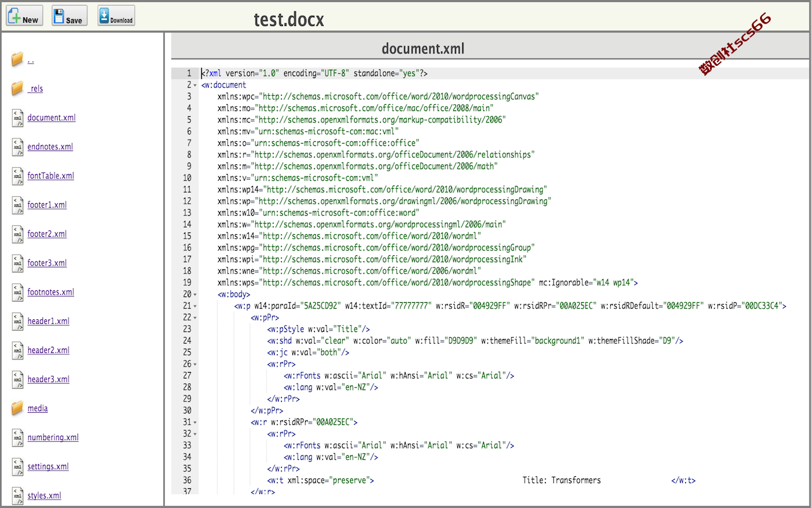812x508 pixels.
Task: Click the w:pStyle w:val="Title" line
Action: pos(318,329)
